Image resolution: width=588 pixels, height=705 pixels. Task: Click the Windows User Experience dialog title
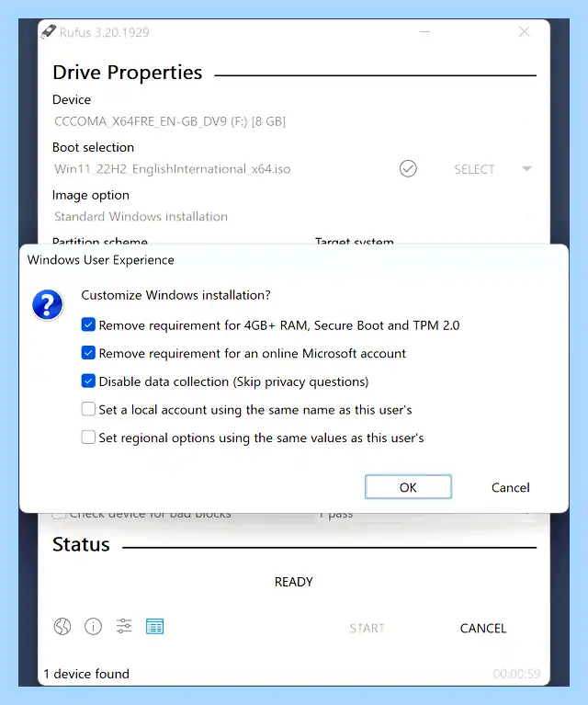(x=101, y=260)
